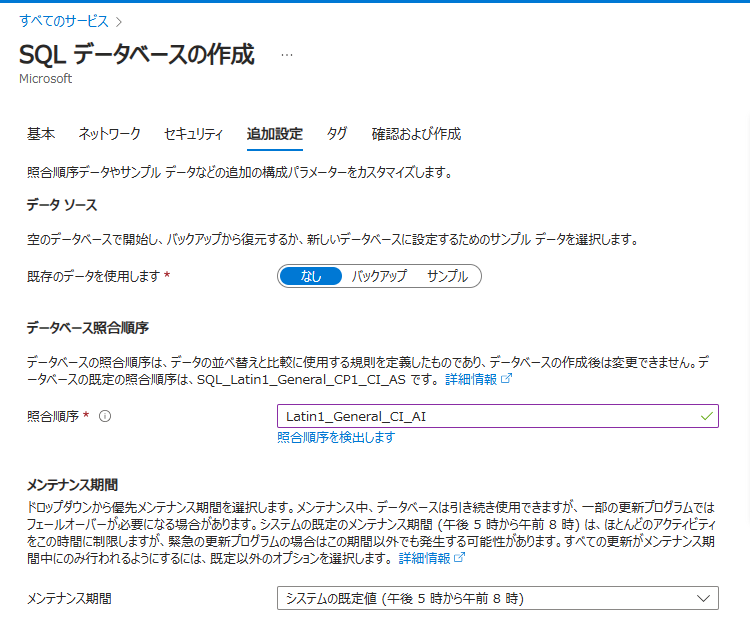Select サンプル as data source
The image size is (750, 640).
[447, 276]
